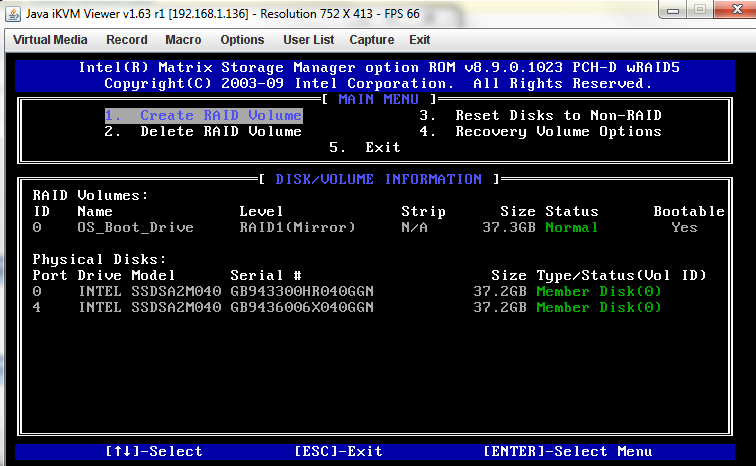Click the Level column header

coord(261,212)
